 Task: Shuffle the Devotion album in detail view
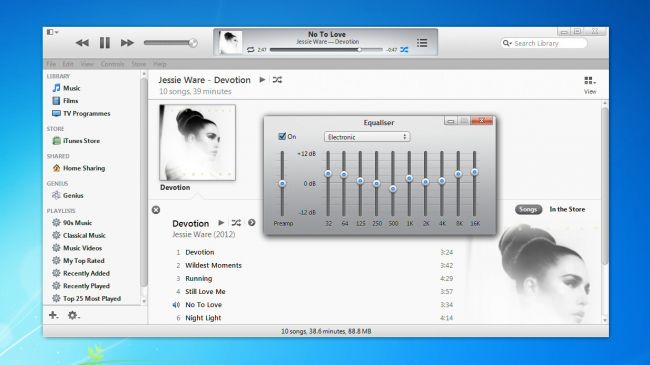click(x=236, y=223)
